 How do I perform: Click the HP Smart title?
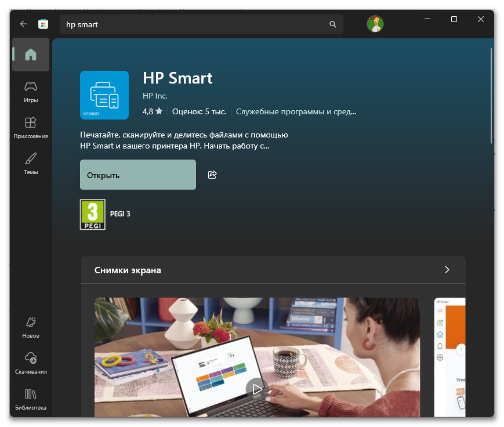click(x=177, y=78)
